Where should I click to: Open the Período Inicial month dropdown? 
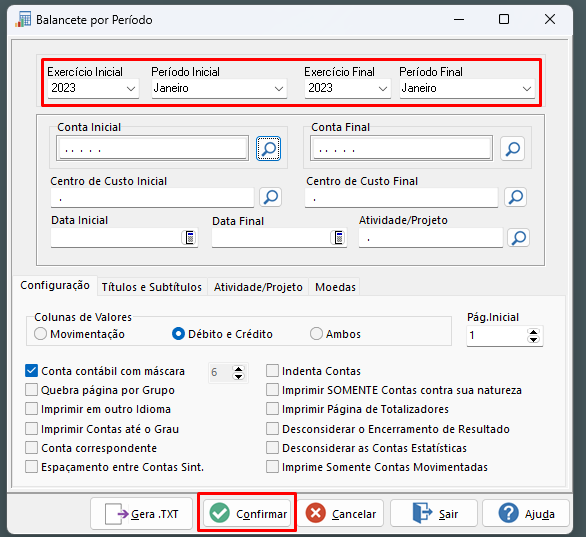click(279, 89)
